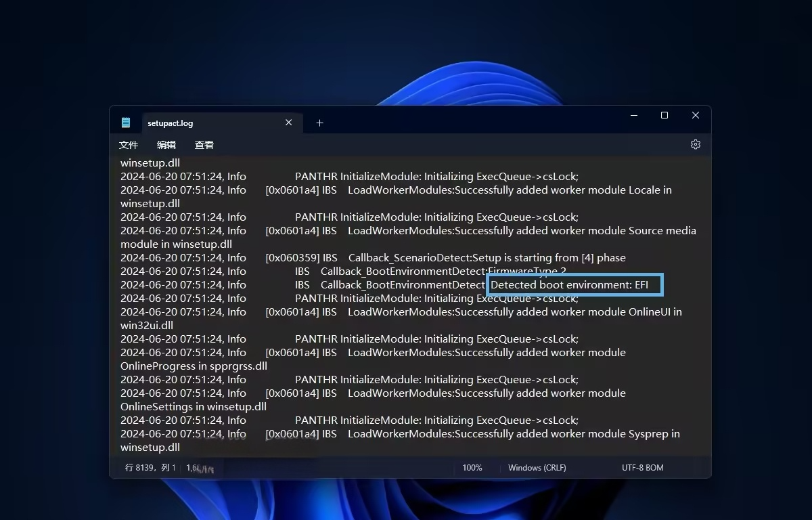Viewport: 812px width, 520px height.
Task: Click the 'OnlineSettings in winsetup.dll' line
Action: (194, 407)
